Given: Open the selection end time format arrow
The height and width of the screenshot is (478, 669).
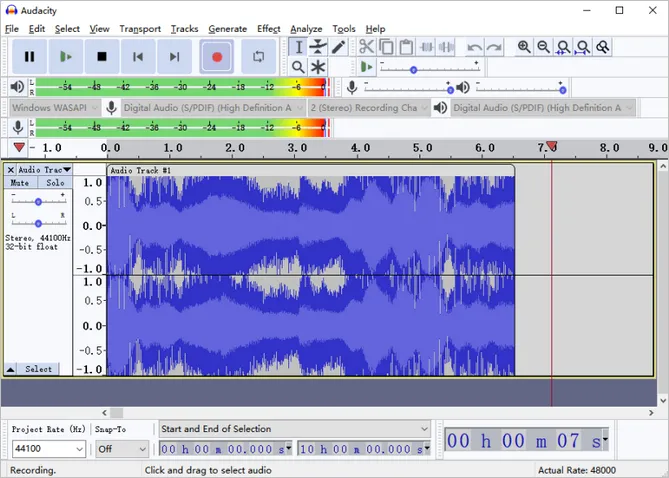Looking at the screenshot, I should point(427,447).
